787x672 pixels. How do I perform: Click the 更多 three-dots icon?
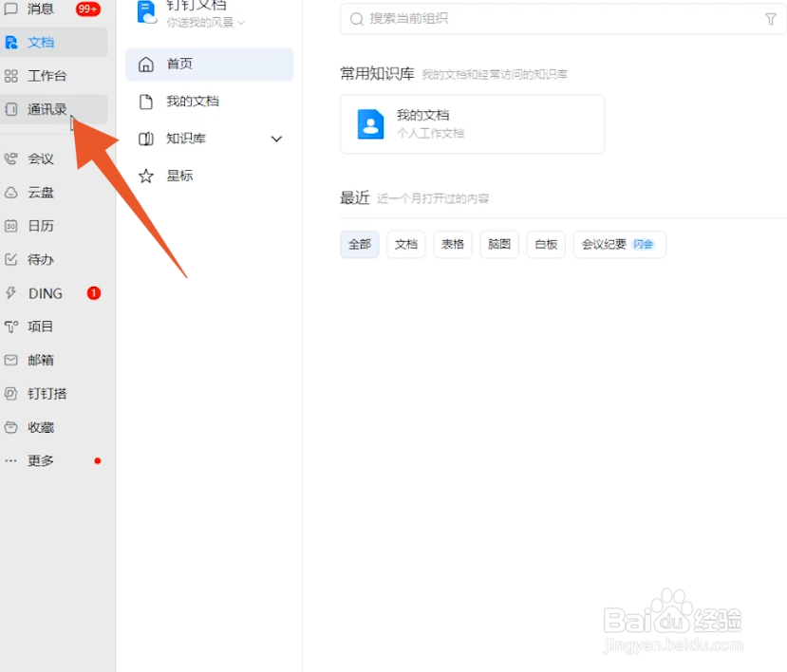pyautogui.click(x=11, y=460)
